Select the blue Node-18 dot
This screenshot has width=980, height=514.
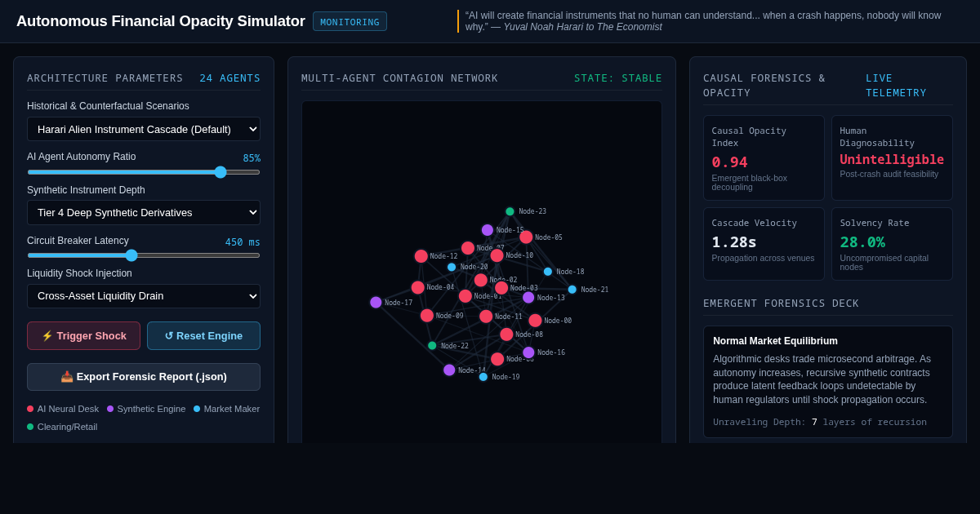click(x=548, y=272)
